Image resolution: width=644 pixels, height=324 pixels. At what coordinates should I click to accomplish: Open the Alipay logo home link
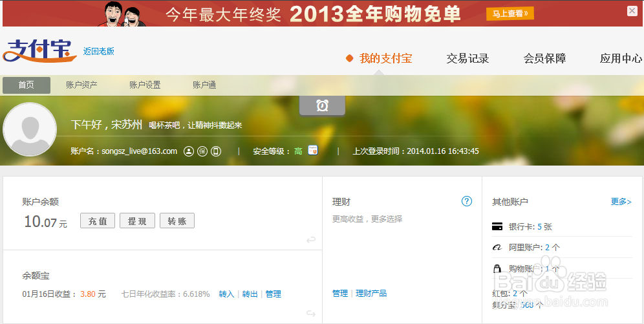coord(39,51)
